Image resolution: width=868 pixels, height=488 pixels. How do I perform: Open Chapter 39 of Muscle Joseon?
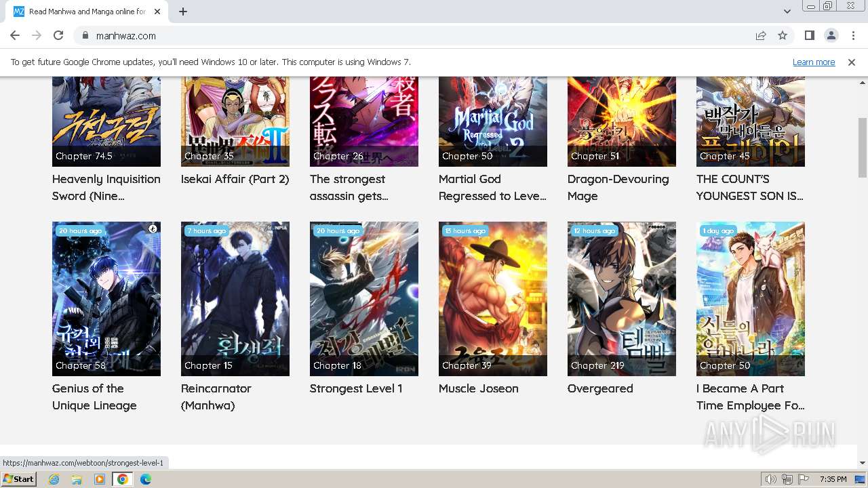click(x=467, y=365)
